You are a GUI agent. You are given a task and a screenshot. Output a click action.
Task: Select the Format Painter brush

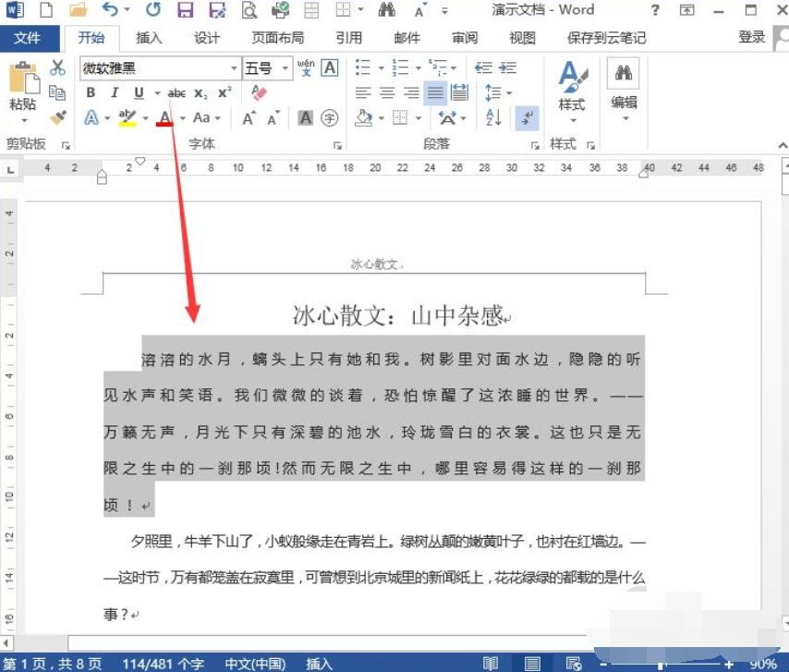58,117
